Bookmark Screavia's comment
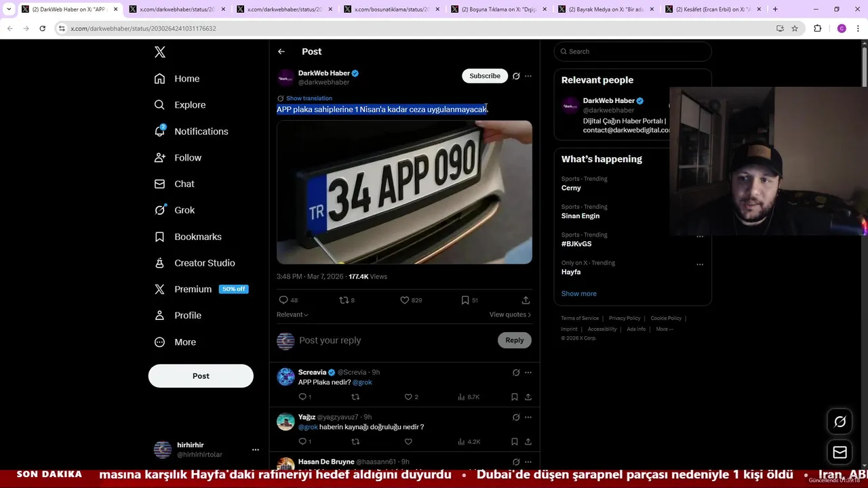The width and height of the screenshot is (868, 488). tap(515, 397)
